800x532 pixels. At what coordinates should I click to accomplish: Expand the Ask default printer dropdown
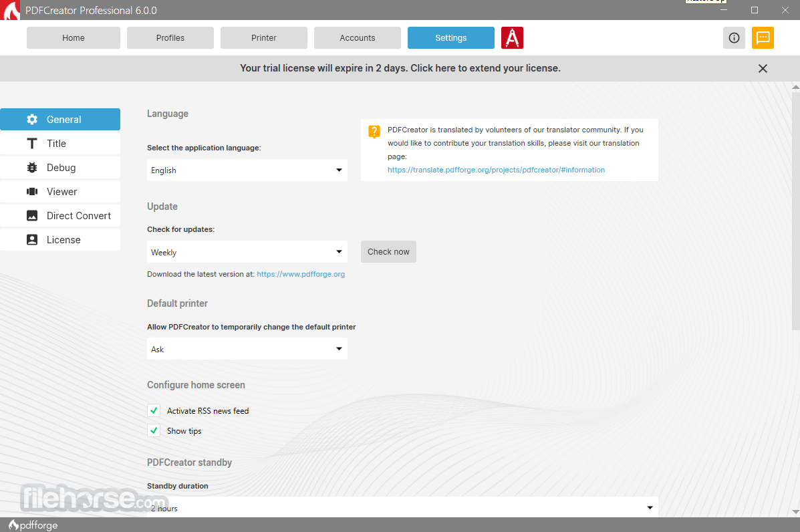(x=247, y=349)
